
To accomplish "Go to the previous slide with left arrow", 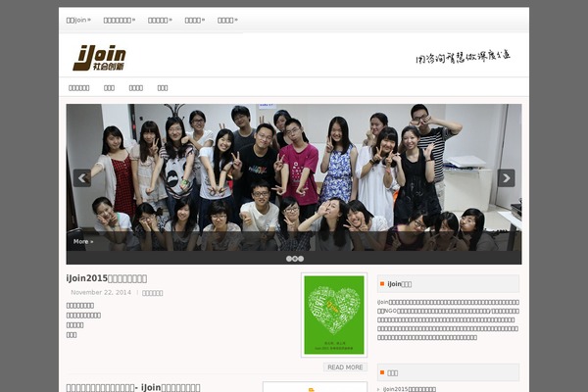I will point(82,178).
